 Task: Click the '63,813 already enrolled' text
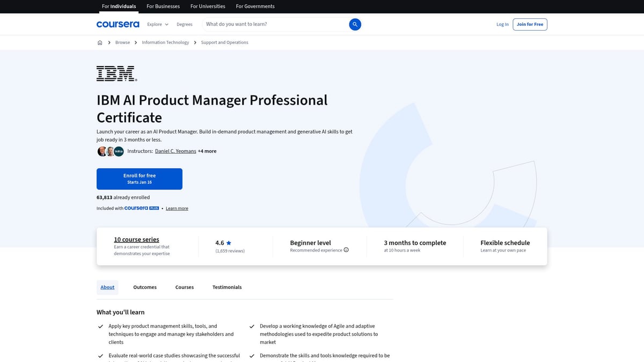coord(123,197)
